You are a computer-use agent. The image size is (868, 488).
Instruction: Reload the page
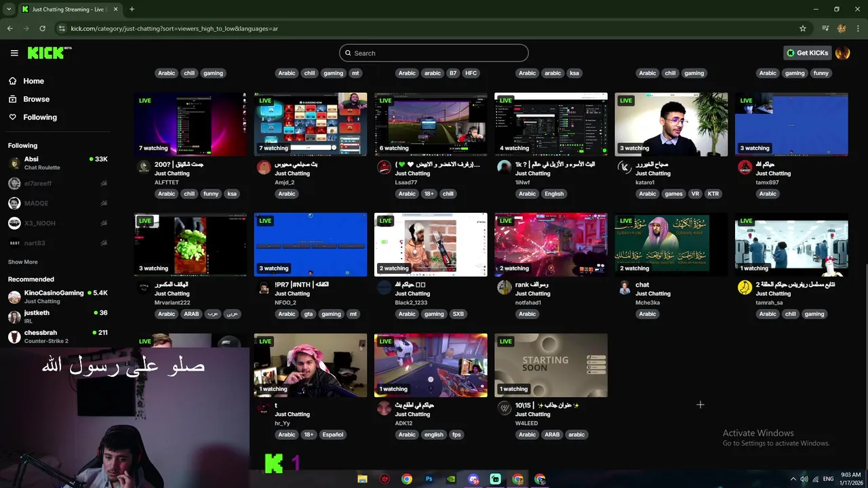[42, 28]
